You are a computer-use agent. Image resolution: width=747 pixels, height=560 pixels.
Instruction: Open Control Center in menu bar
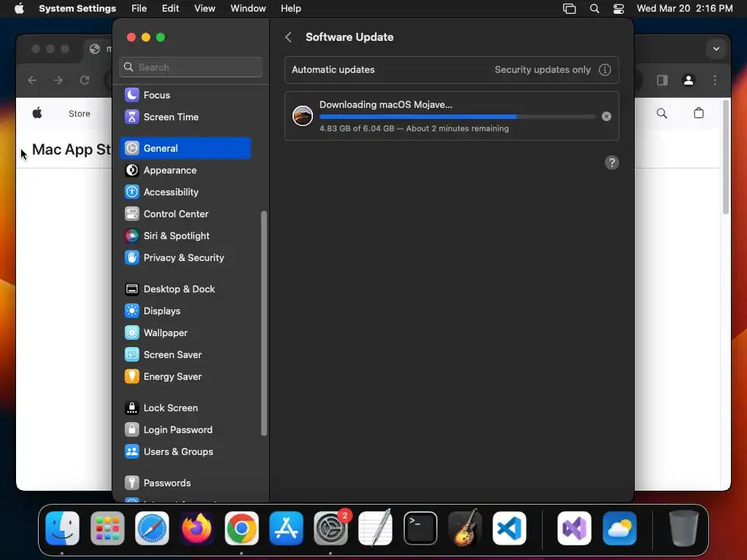click(x=619, y=9)
